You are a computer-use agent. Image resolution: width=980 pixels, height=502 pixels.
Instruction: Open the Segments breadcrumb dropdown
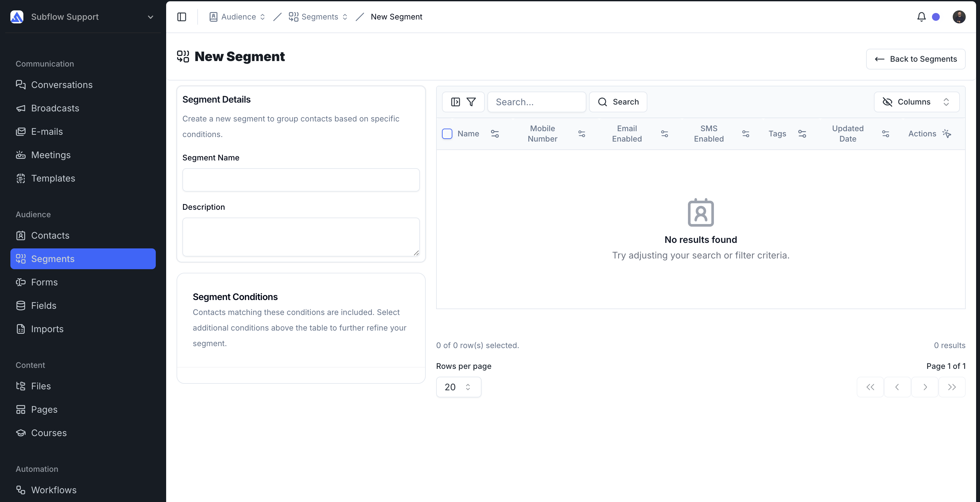[x=318, y=17]
